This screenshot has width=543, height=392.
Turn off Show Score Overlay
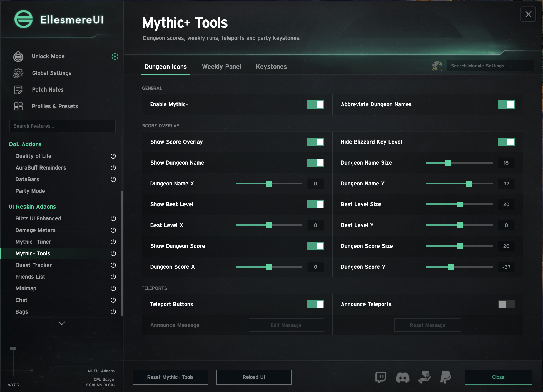pos(316,142)
